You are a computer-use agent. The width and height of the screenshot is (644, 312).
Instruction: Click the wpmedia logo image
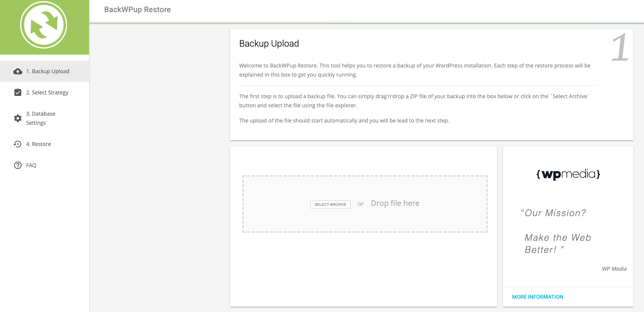568,174
